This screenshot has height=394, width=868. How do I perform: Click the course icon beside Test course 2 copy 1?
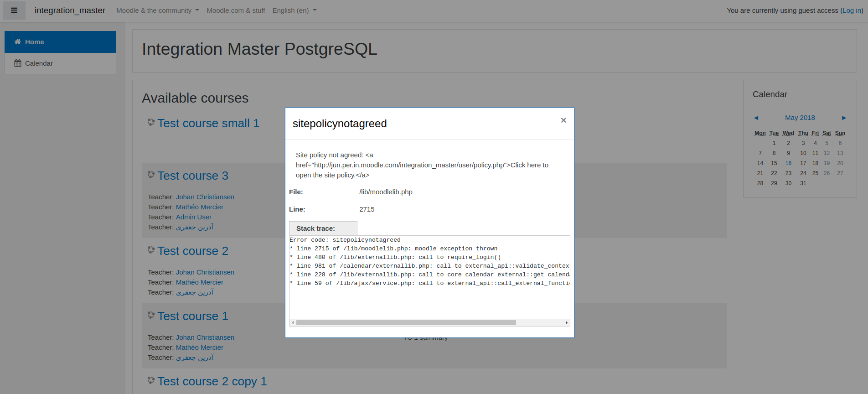151,380
